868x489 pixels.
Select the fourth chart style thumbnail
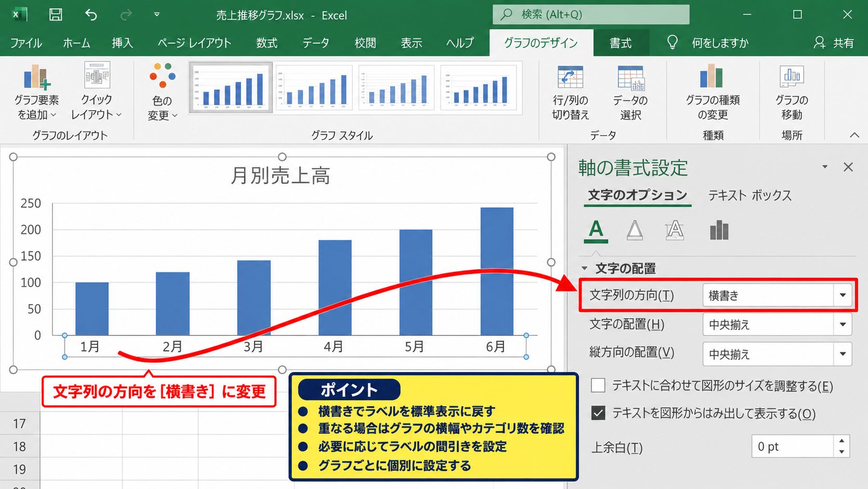[479, 87]
